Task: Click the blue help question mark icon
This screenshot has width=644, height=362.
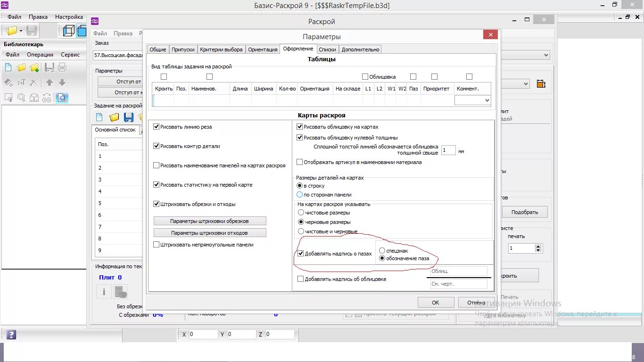Action: click(x=11, y=335)
